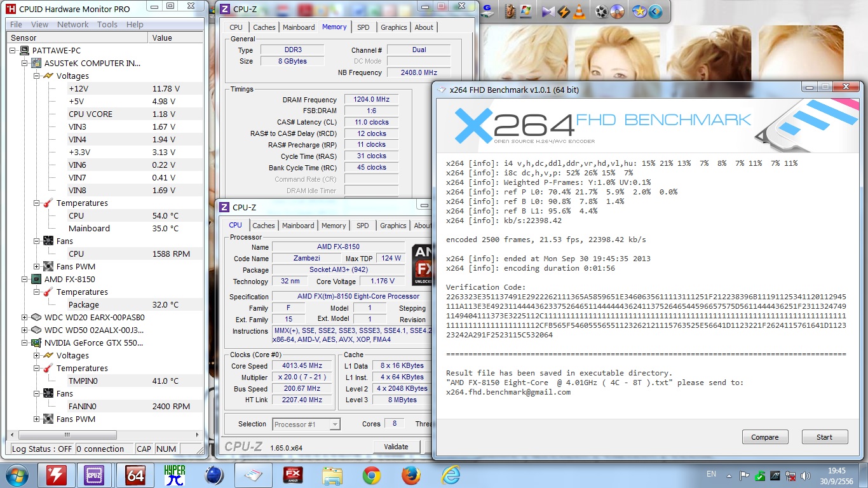Click the x264.fhd.benchmark@gmail.com address text

click(508, 392)
